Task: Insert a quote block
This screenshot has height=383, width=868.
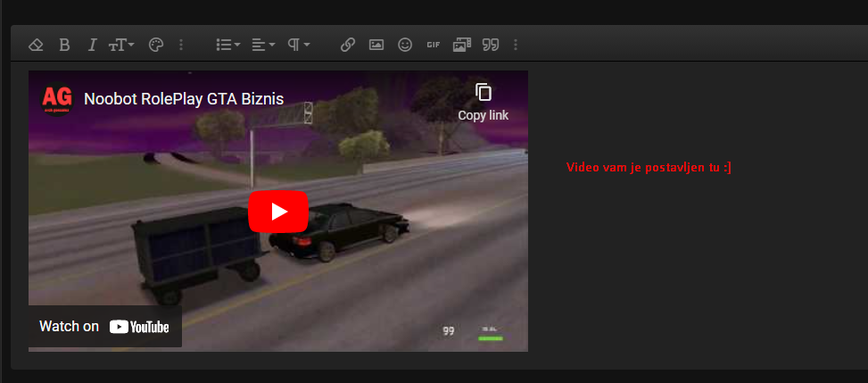Action: coord(491,45)
